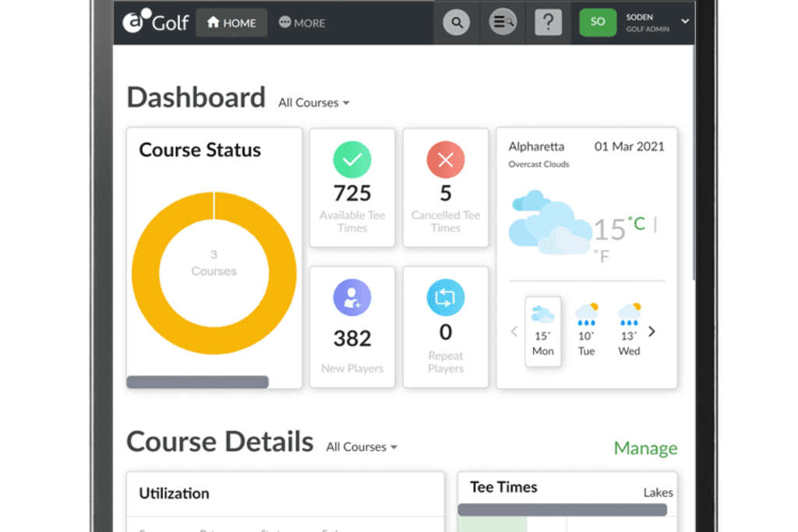The height and width of the screenshot is (532, 798).
Task: Go to the HOME tab
Action: click(x=231, y=23)
